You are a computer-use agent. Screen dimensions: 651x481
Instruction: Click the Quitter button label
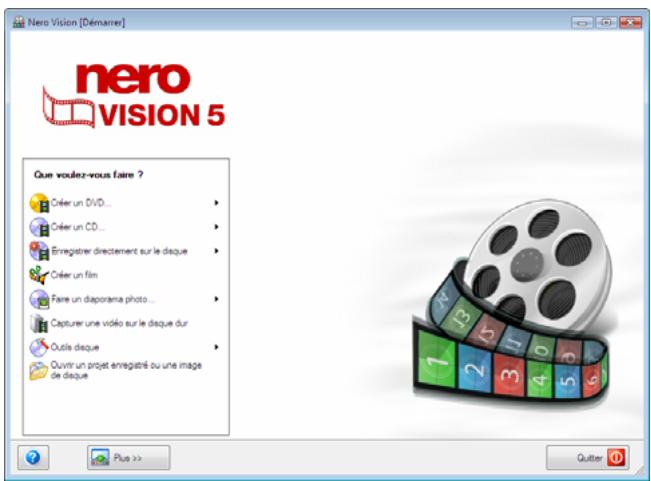pyautogui.click(x=590, y=458)
